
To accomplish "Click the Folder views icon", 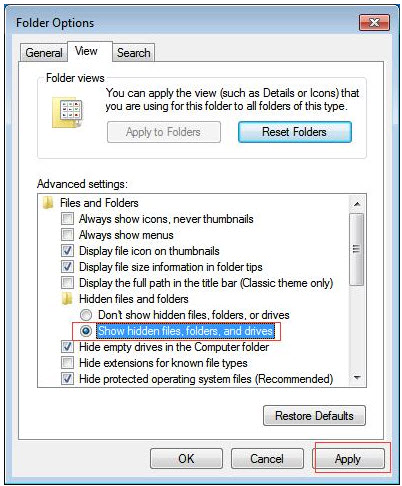I will point(67,113).
